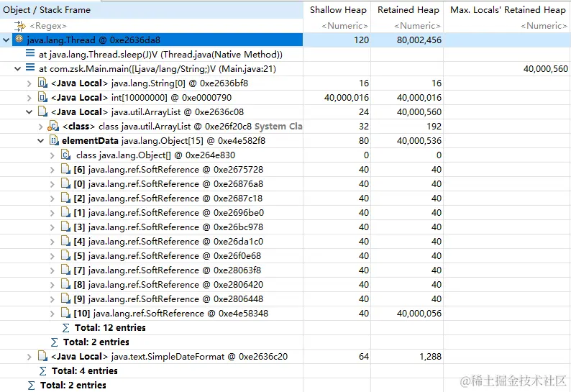Select the SoftReference @ 0xe2687c18 row
The width and height of the screenshot is (571, 392).
click(168, 199)
